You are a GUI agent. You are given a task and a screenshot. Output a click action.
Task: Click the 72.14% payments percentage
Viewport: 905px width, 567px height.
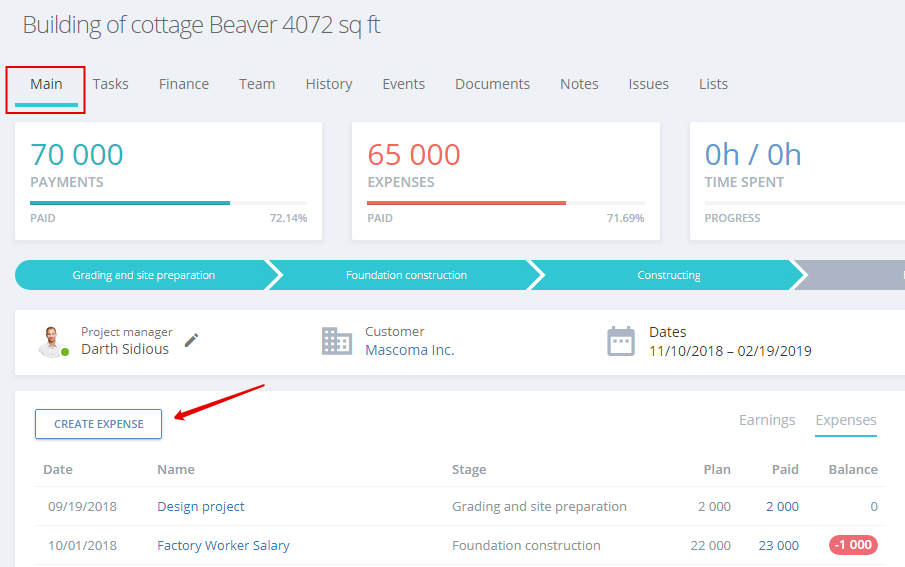(x=288, y=218)
